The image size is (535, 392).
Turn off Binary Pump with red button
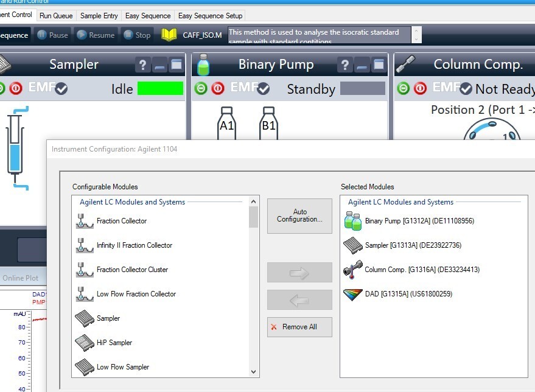click(x=218, y=89)
